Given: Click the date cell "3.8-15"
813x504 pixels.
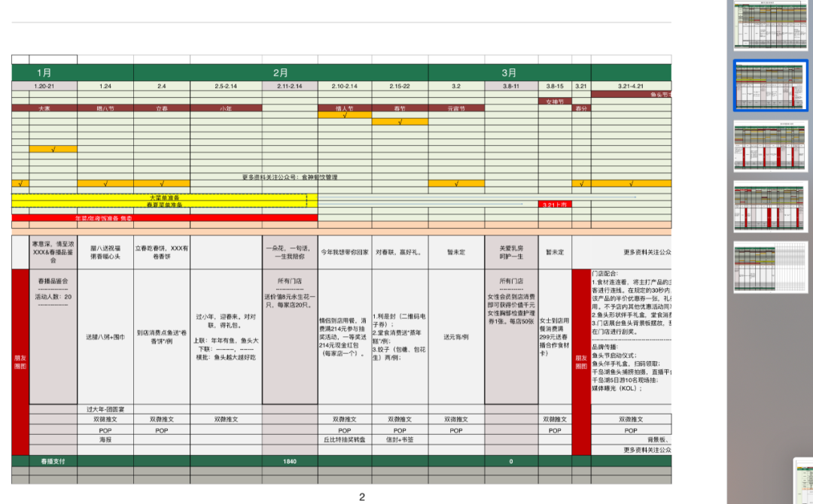Looking at the screenshot, I should coord(555,86).
